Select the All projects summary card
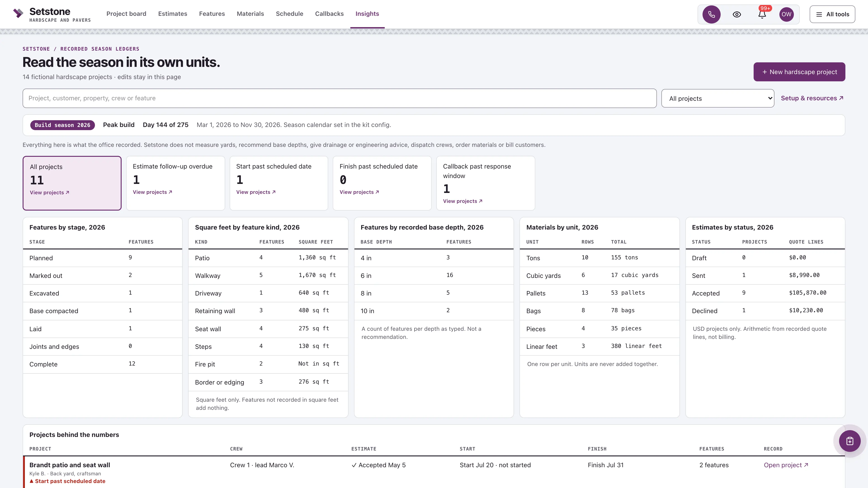Viewport: 868px width, 488px height. [x=72, y=183]
